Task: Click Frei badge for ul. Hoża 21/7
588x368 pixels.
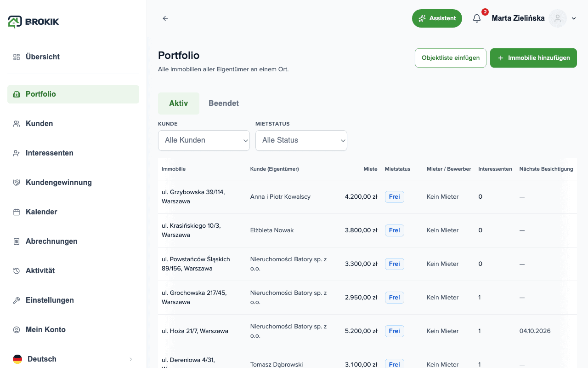Action: [x=395, y=331]
